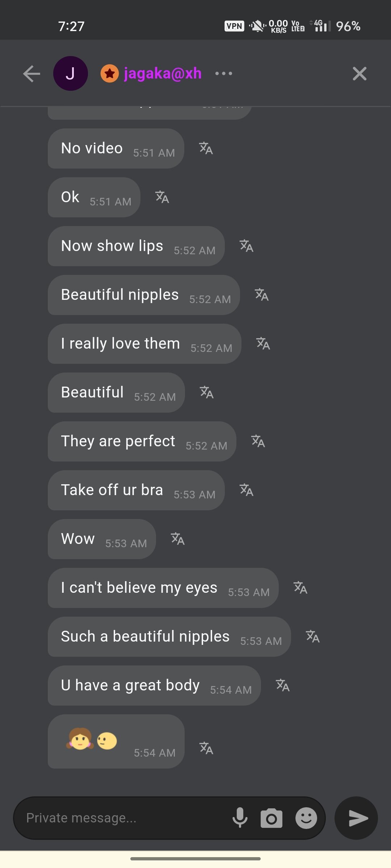
Task: Translate the "They are perfect" message
Action: 258,441
